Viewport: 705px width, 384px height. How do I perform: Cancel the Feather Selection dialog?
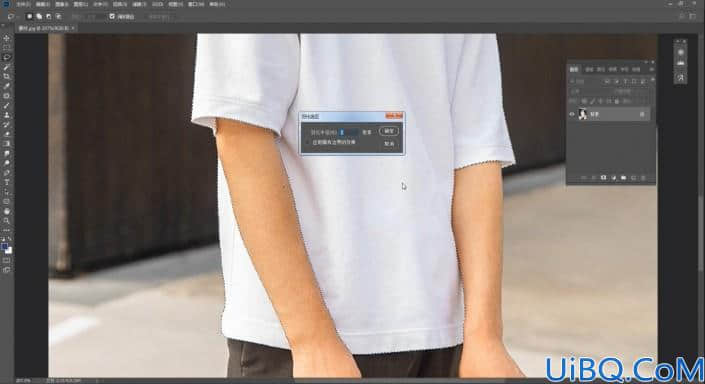pyautogui.click(x=389, y=144)
